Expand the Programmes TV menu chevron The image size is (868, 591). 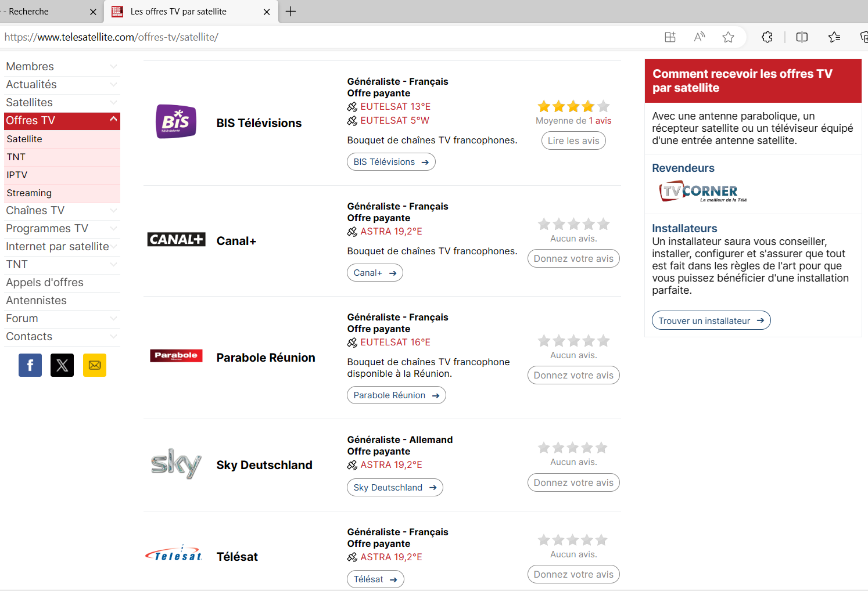pyautogui.click(x=114, y=229)
